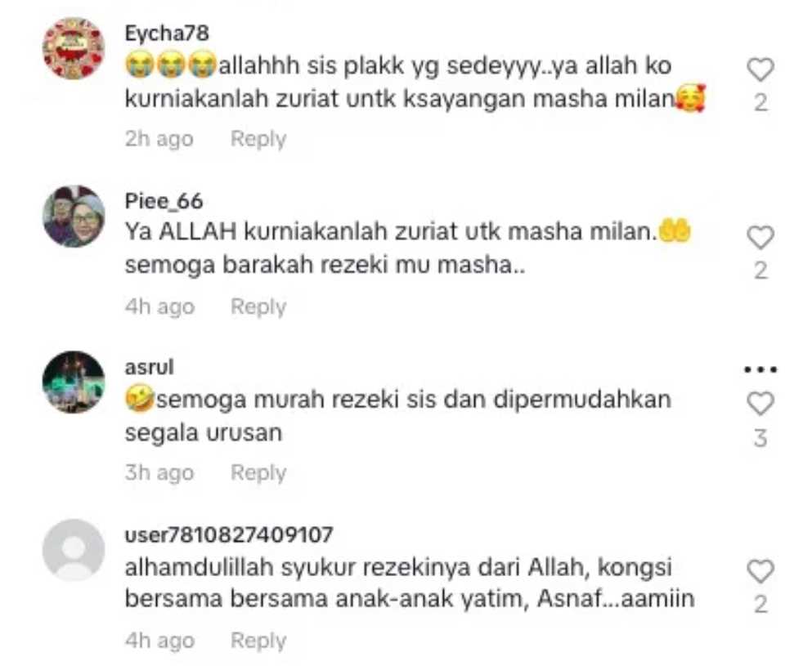The width and height of the screenshot is (812, 666).
Task: View asrul's profile avatar
Action: click(x=74, y=382)
